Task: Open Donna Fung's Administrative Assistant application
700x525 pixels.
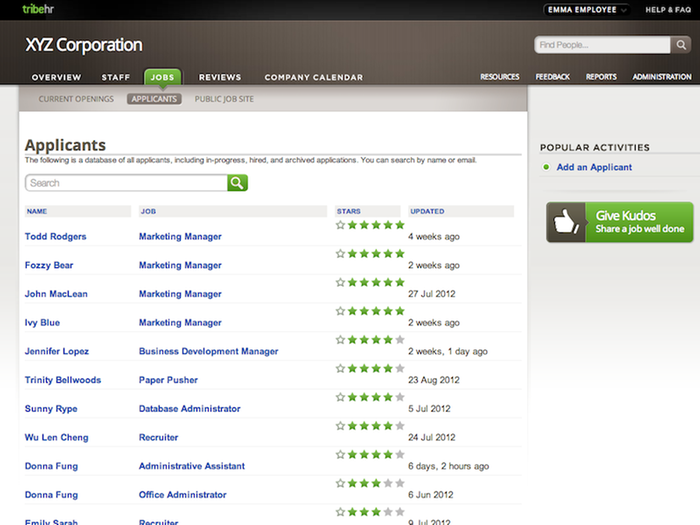Action: 51,466
